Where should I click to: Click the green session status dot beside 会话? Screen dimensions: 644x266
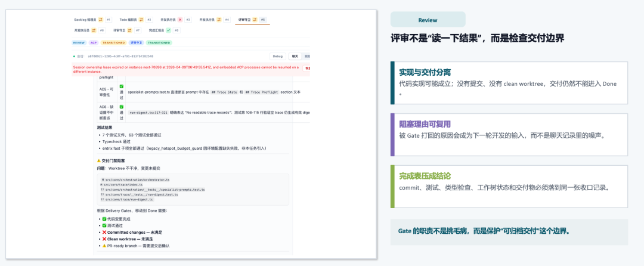pyautogui.click(x=74, y=56)
